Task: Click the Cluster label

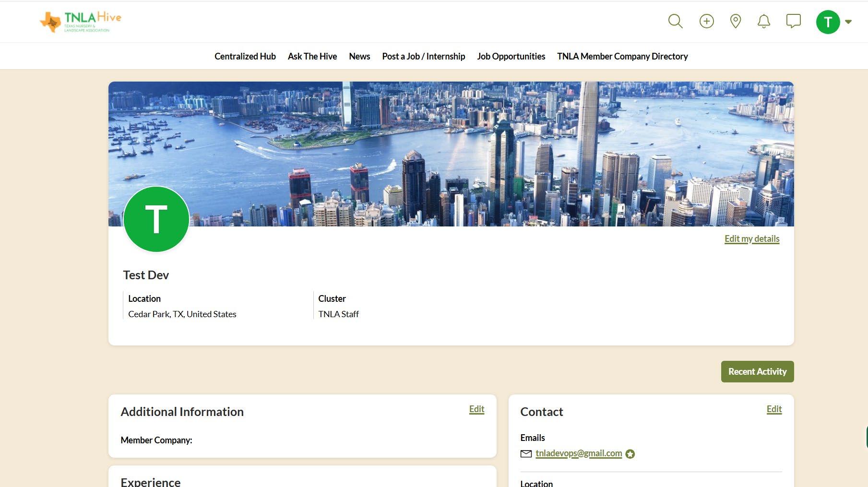Action: pyautogui.click(x=332, y=298)
